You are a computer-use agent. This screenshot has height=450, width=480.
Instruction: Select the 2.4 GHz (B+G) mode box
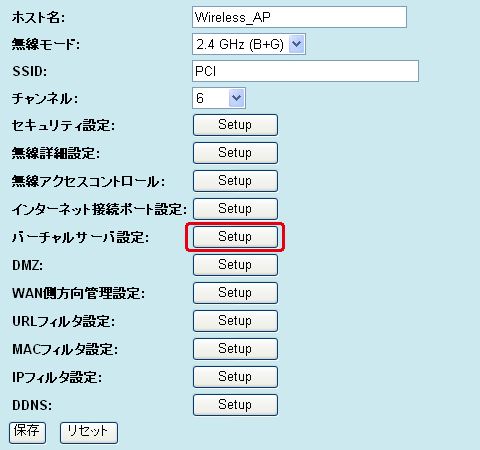pos(249,44)
